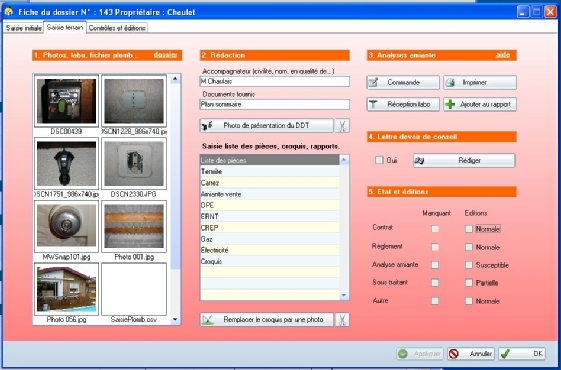Select the Photo 001.jpg thumbnail
This screenshot has height=370, width=561.
coord(134,227)
